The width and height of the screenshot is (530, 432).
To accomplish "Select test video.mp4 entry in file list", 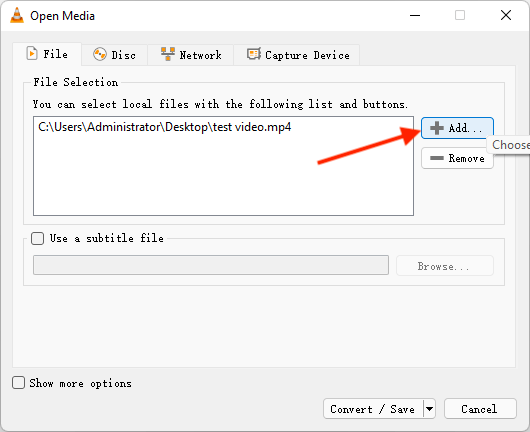I will point(165,127).
